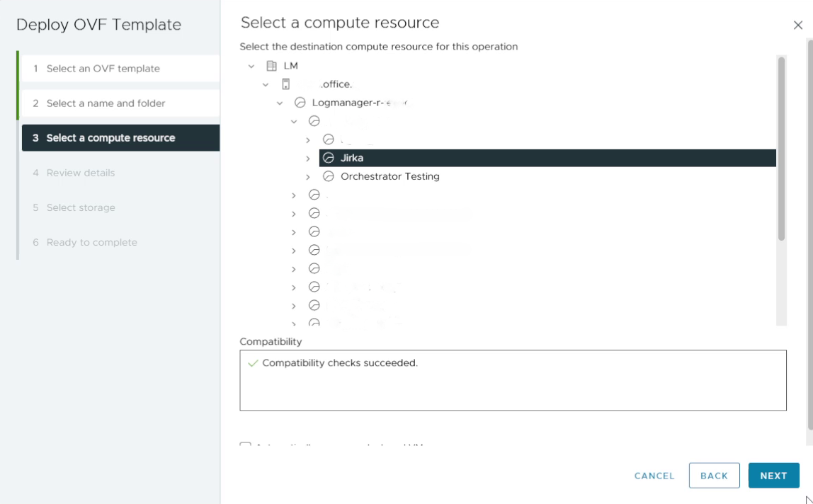Expand the Jirka resource pool
The width and height of the screenshot is (813, 504).
[307, 157]
